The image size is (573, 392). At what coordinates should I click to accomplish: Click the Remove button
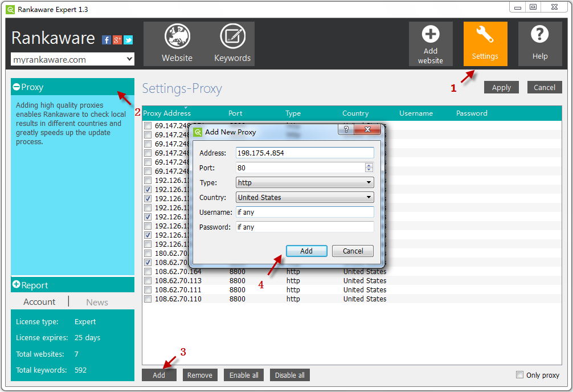click(x=200, y=375)
